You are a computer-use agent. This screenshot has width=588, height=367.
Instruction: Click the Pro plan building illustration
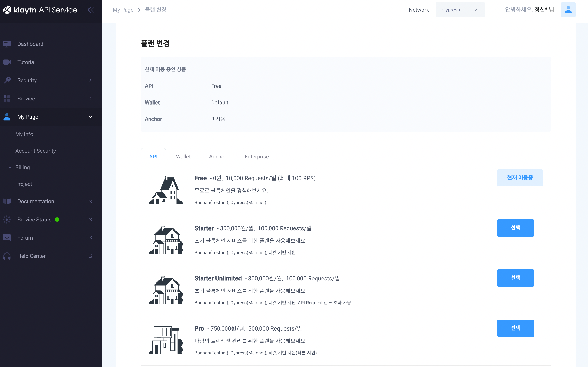(x=166, y=340)
